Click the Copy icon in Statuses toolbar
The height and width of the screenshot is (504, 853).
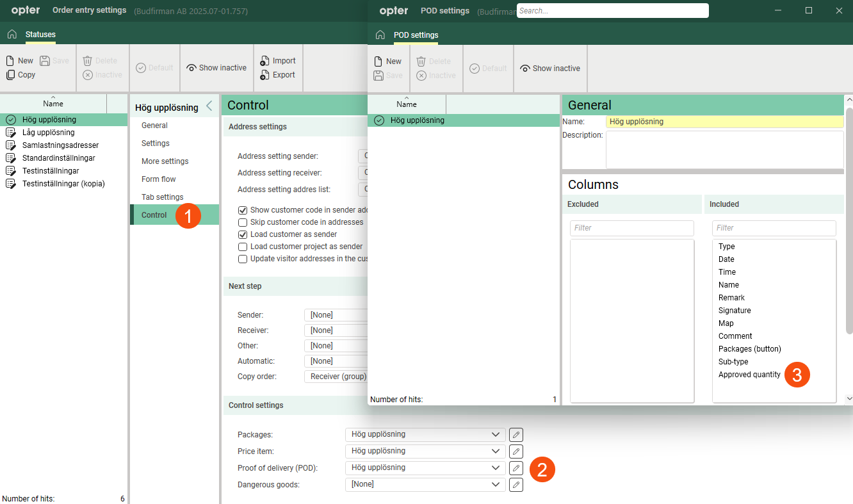pyautogui.click(x=10, y=75)
